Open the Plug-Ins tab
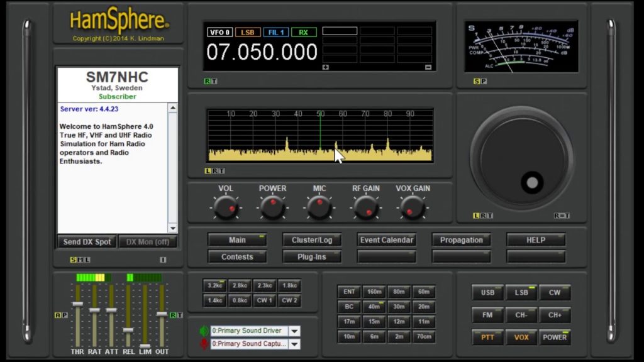Screen dimensions: 644x362 [312, 256]
